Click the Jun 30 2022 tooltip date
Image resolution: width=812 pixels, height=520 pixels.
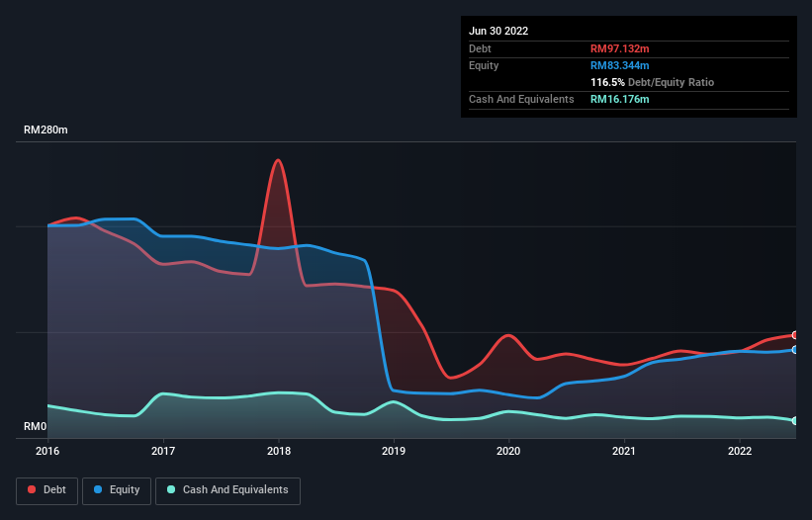(x=498, y=31)
